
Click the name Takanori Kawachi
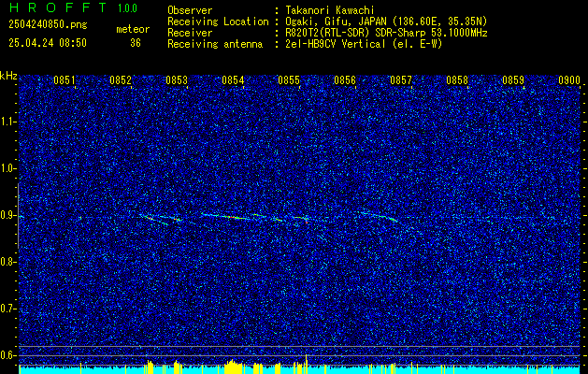click(x=329, y=10)
